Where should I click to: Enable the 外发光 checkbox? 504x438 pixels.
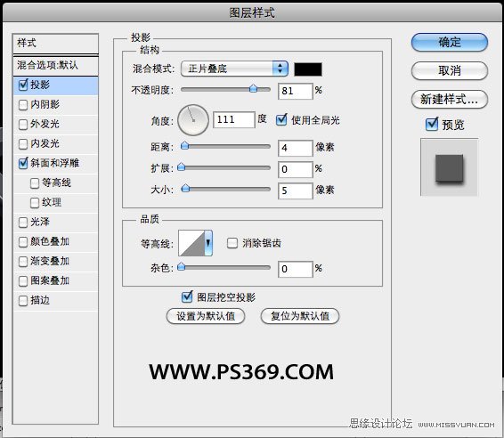[23, 125]
